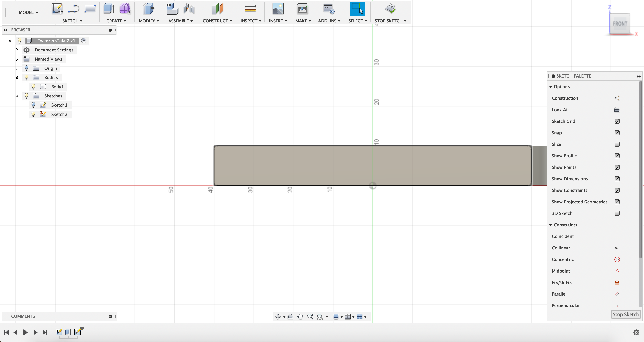Click the Create Sketch icon in toolbar

point(57,9)
